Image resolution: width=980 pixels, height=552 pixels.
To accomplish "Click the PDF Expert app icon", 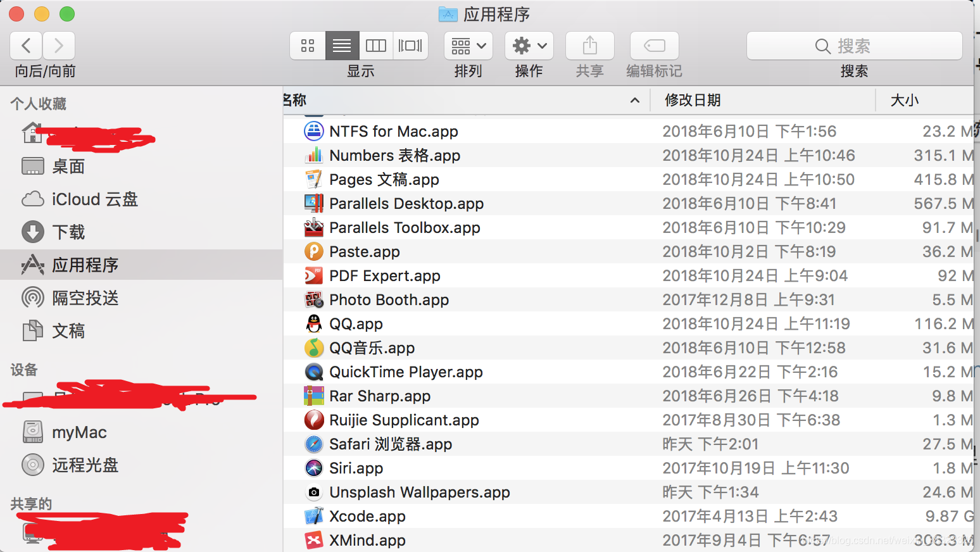I will click(314, 275).
